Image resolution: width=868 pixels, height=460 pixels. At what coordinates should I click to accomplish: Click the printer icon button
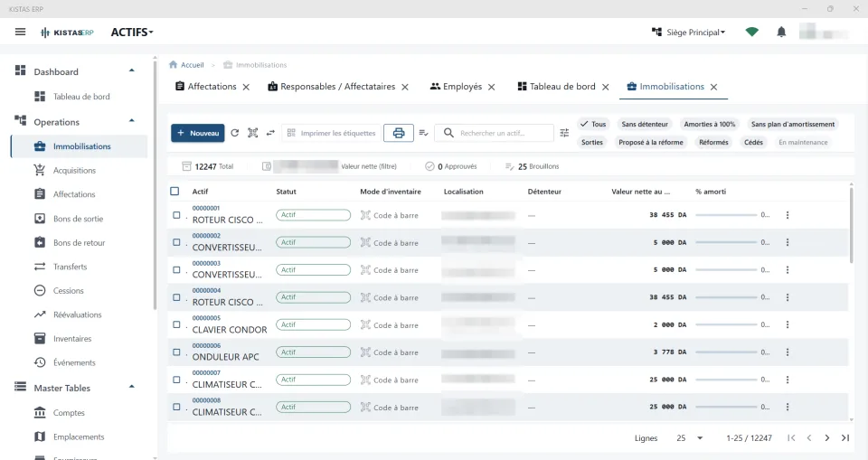pos(399,133)
